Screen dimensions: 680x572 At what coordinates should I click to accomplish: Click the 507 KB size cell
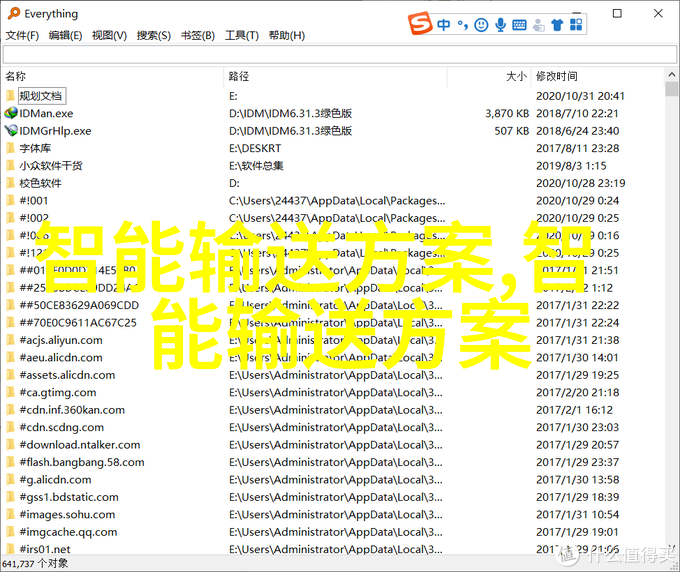[512, 131]
